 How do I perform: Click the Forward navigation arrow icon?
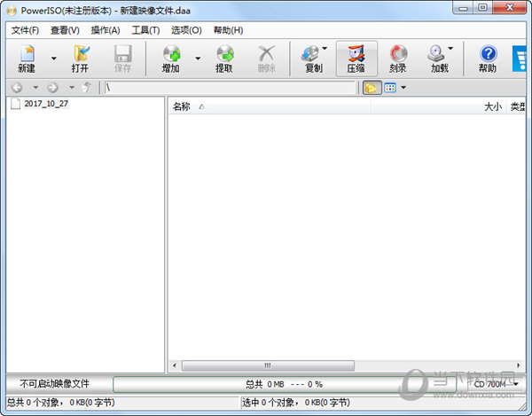click(x=52, y=88)
